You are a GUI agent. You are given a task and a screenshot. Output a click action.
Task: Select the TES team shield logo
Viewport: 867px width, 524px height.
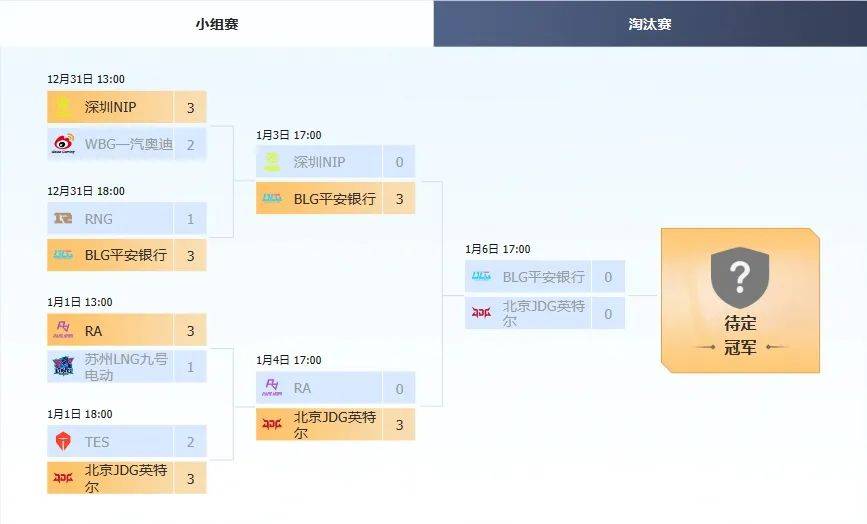click(64, 441)
